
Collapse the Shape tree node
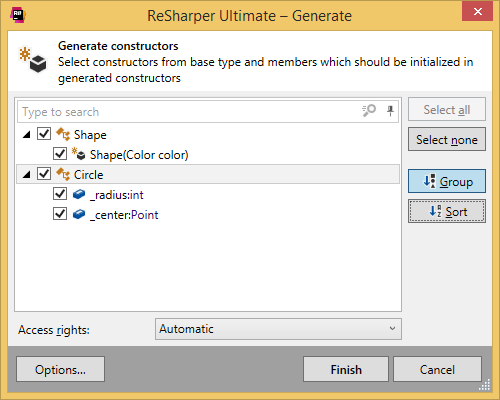pos(27,135)
